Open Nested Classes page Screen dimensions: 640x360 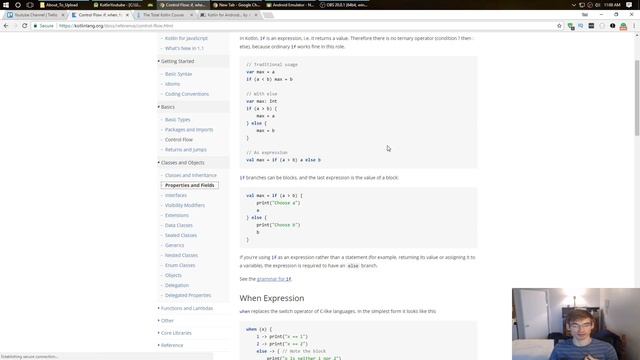tap(181, 255)
